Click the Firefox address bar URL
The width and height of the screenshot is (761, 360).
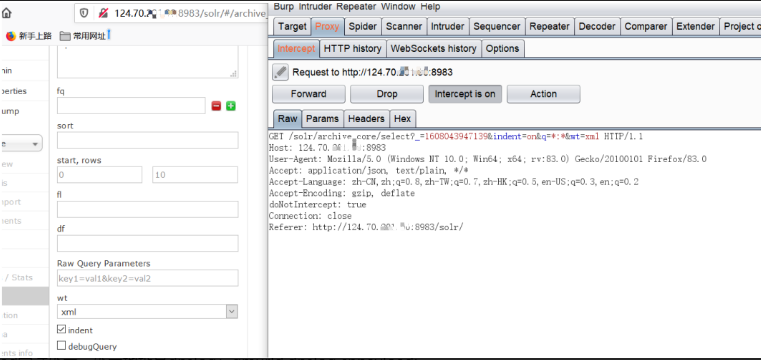click(190, 14)
